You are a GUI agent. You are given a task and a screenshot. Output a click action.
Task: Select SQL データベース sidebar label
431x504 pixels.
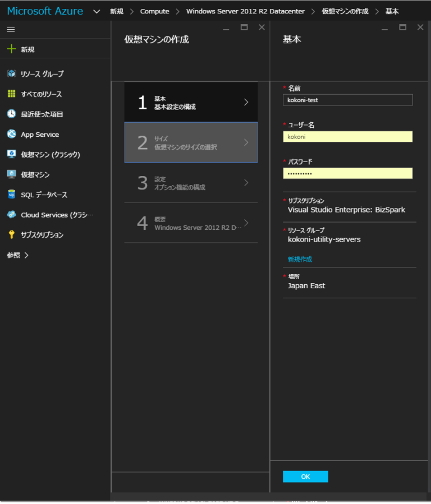coord(44,195)
